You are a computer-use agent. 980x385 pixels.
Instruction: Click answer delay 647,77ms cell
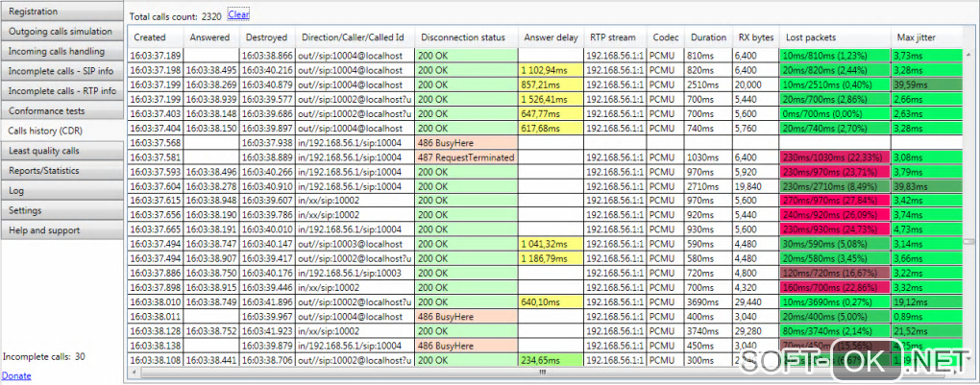click(551, 113)
